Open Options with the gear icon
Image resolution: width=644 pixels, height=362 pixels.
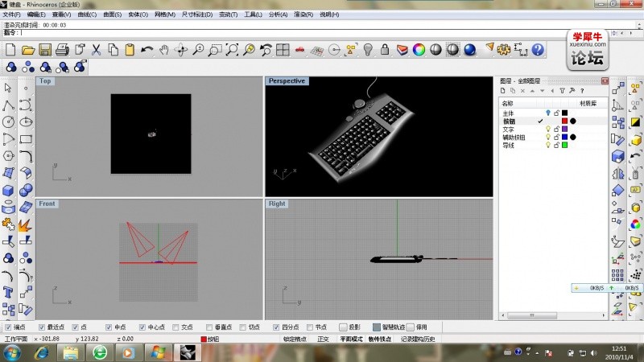pos(504,50)
